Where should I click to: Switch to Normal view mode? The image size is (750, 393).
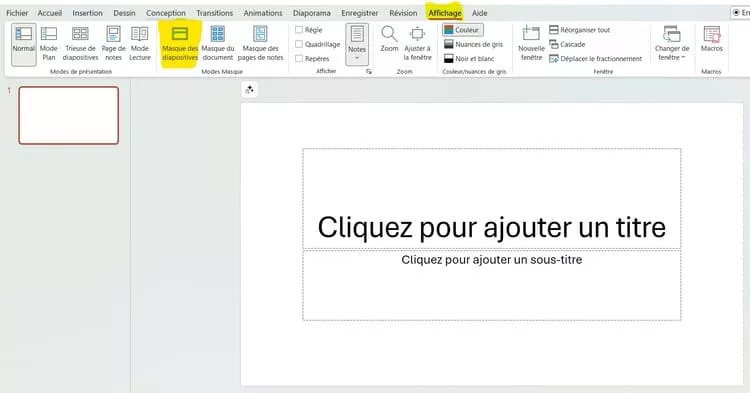pyautogui.click(x=23, y=44)
